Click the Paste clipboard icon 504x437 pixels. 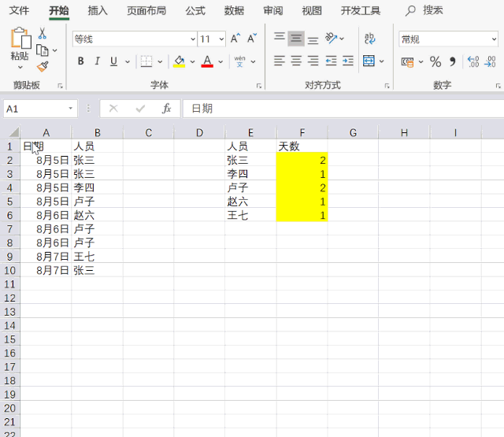pos(20,38)
